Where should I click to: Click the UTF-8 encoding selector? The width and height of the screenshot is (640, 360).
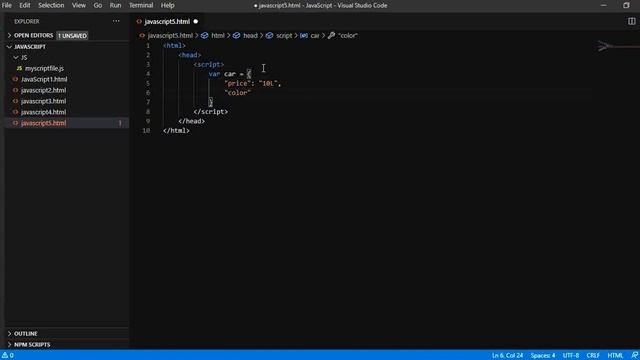pyautogui.click(x=571, y=355)
